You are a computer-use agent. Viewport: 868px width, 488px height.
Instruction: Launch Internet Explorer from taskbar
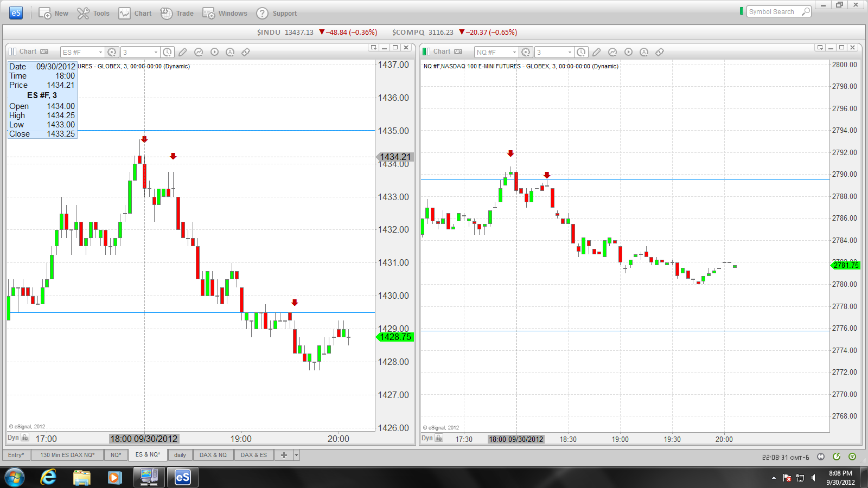pyautogui.click(x=48, y=478)
